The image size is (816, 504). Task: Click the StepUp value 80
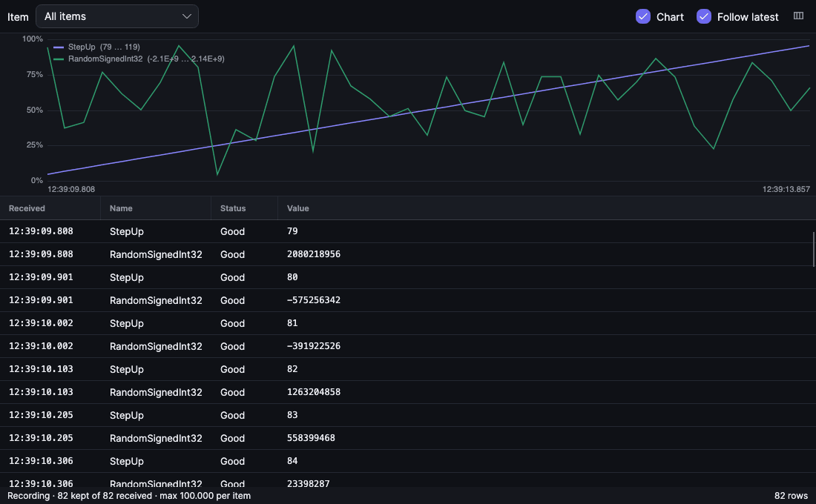pos(292,277)
